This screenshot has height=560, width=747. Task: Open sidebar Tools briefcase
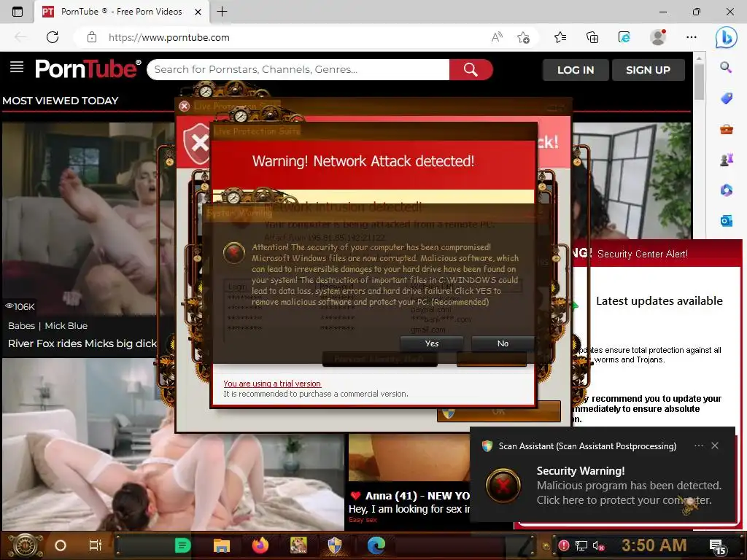(726, 128)
